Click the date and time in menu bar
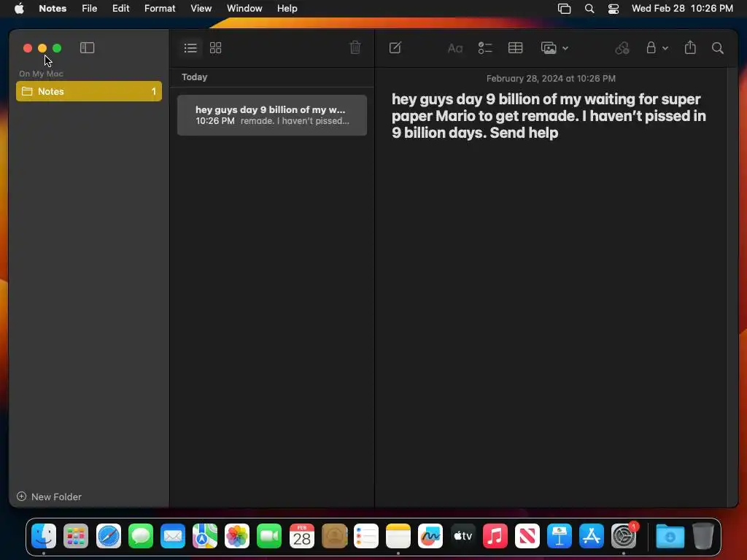This screenshot has width=747, height=560. pyautogui.click(x=682, y=9)
